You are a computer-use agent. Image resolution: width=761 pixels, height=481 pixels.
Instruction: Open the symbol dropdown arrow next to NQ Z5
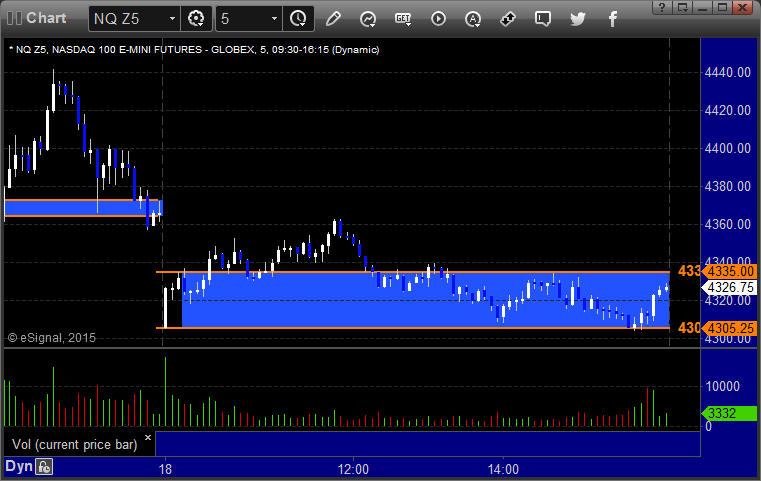point(172,19)
